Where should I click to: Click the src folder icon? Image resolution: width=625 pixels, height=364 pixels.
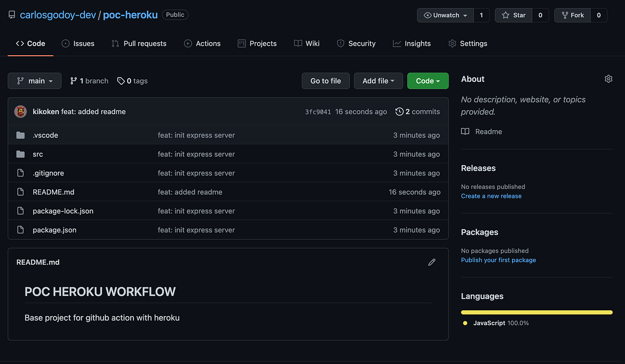pos(20,154)
